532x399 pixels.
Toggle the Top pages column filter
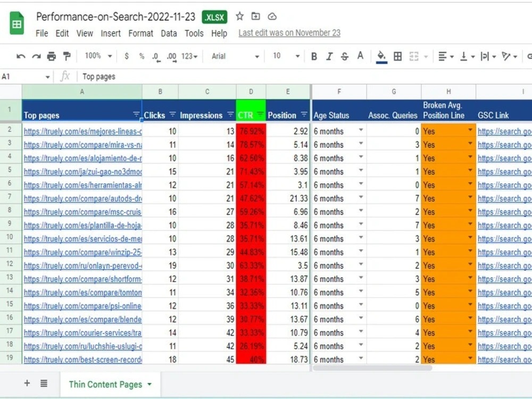(136, 114)
